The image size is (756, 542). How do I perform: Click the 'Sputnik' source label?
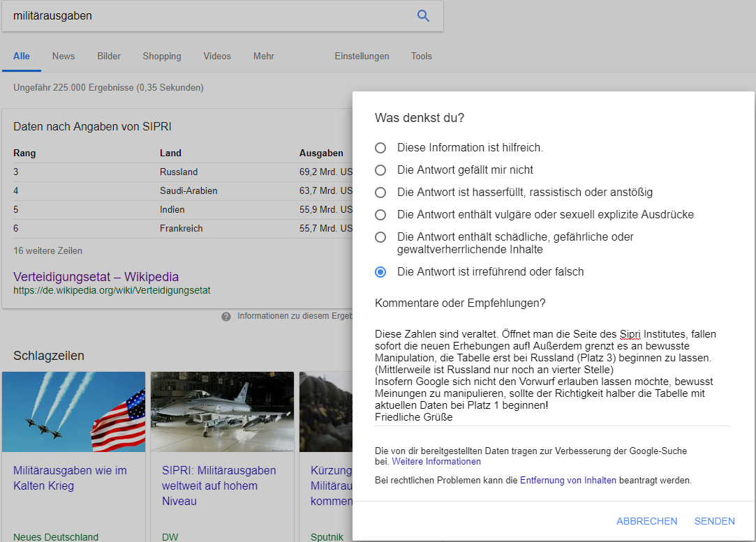327,536
